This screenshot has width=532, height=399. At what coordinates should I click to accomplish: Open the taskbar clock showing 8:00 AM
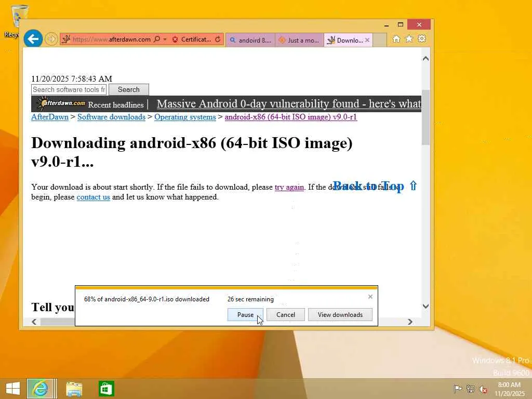[509, 389]
